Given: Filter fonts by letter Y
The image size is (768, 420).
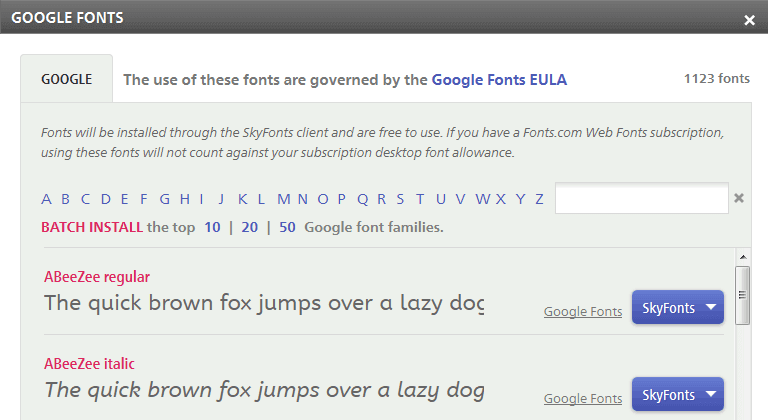Looking at the screenshot, I should (521, 199).
